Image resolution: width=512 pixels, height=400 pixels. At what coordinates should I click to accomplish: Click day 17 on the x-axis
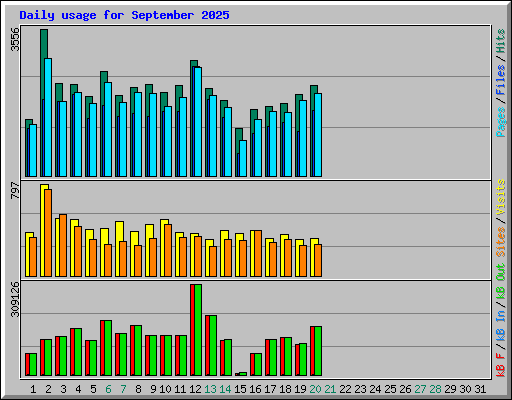pos(270,389)
